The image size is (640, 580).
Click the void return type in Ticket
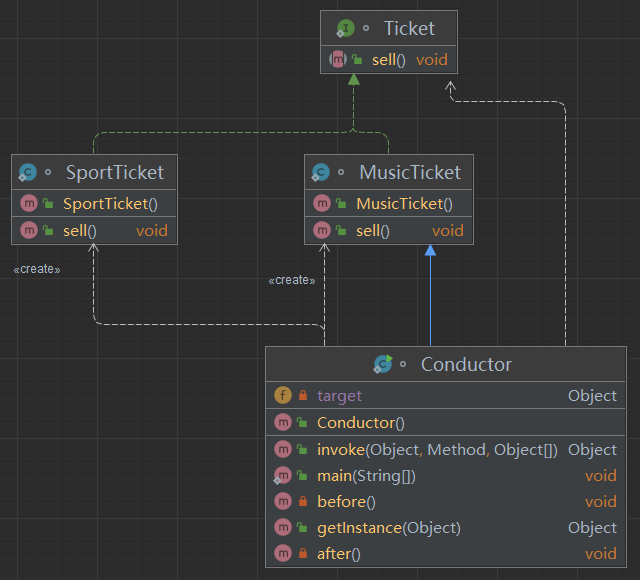click(x=432, y=60)
